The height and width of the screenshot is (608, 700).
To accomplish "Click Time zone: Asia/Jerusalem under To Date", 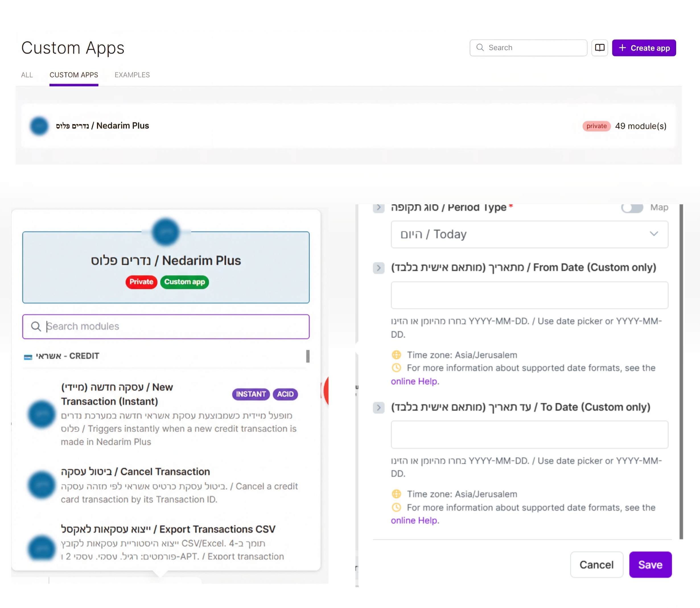I will click(x=462, y=494).
